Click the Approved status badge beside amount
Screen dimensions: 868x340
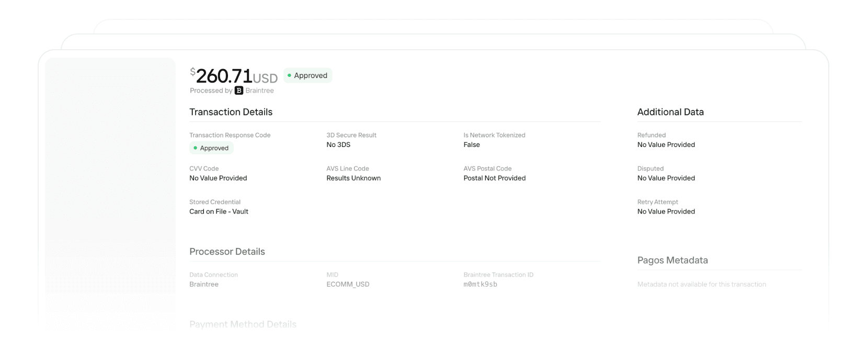click(308, 75)
